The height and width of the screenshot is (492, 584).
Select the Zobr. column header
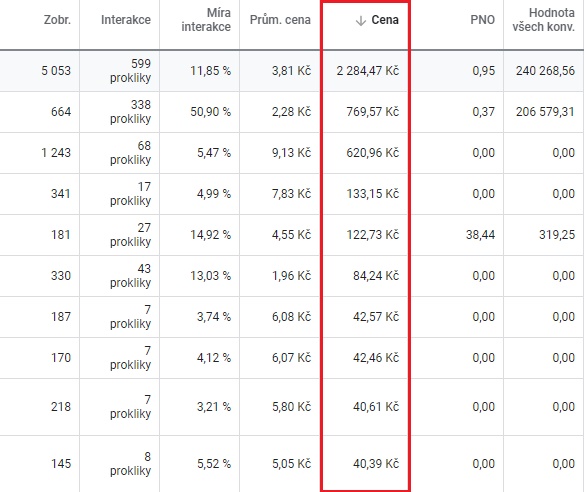(x=57, y=20)
